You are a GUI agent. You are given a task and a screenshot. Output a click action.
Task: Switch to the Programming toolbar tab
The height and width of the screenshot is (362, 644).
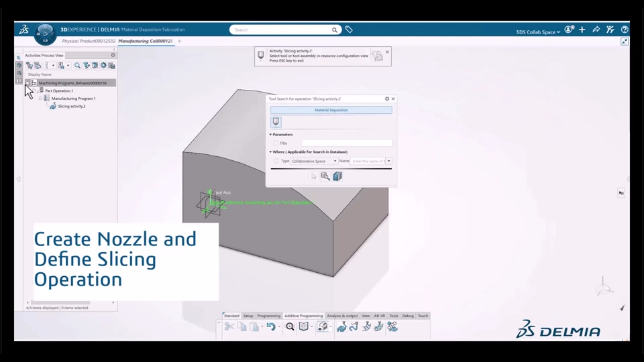(x=268, y=316)
